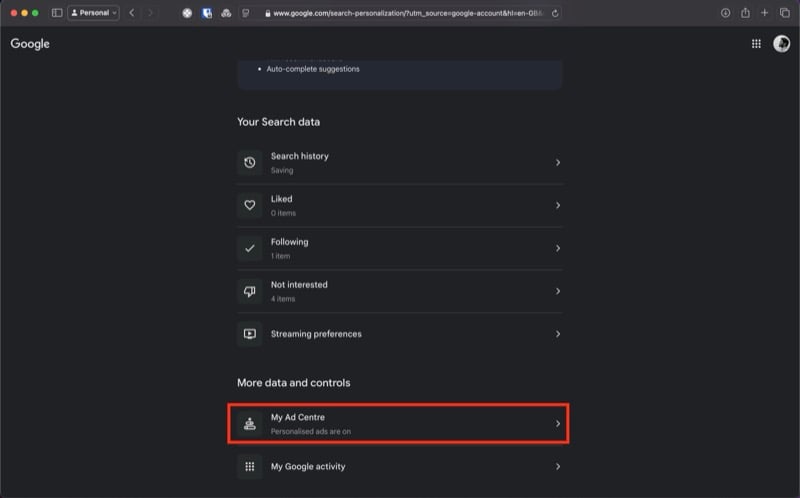800x498 pixels.
Task: Click the My Ad Centre icon
Action: (249, 424)
